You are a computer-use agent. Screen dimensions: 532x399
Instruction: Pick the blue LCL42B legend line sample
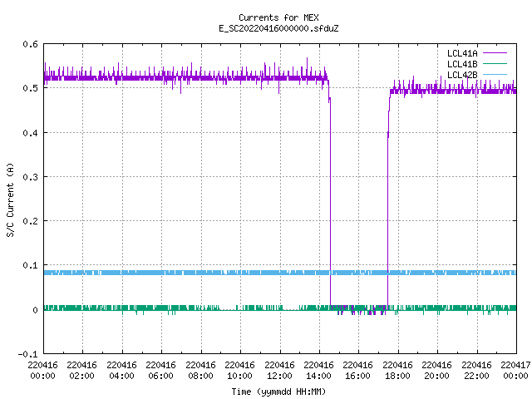[495, 75]
